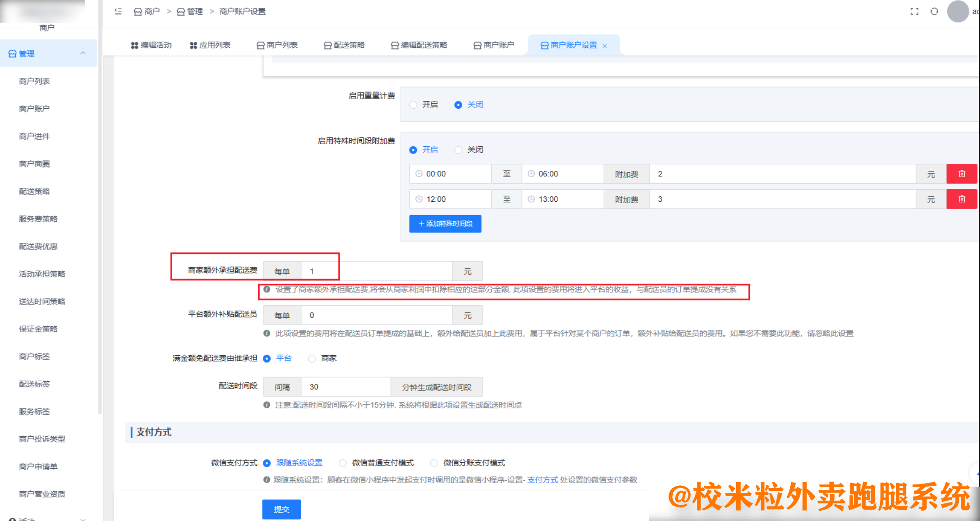This screenshot has height=521, width=980.
Task: Click the 提交 submit button
Action: [x=281, y=509]
